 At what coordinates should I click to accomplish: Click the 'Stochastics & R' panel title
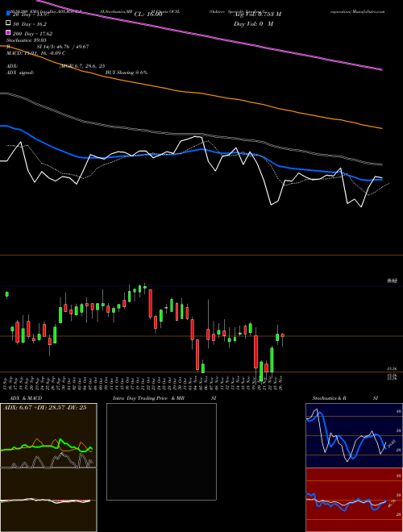330,398
